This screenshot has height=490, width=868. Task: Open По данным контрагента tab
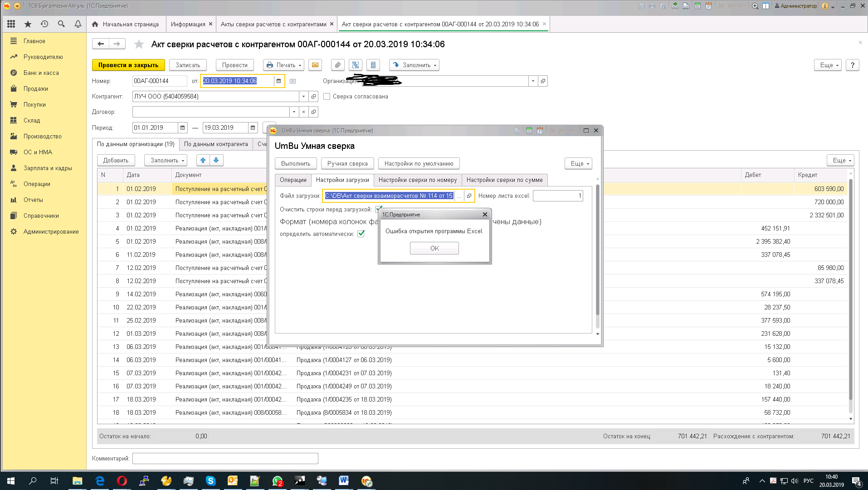click(x=216, y=144)
